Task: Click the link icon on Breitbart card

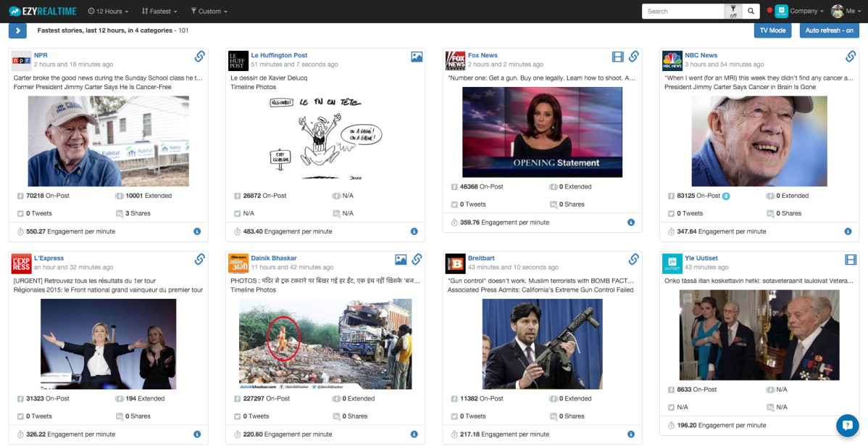Action: (634, 259)
